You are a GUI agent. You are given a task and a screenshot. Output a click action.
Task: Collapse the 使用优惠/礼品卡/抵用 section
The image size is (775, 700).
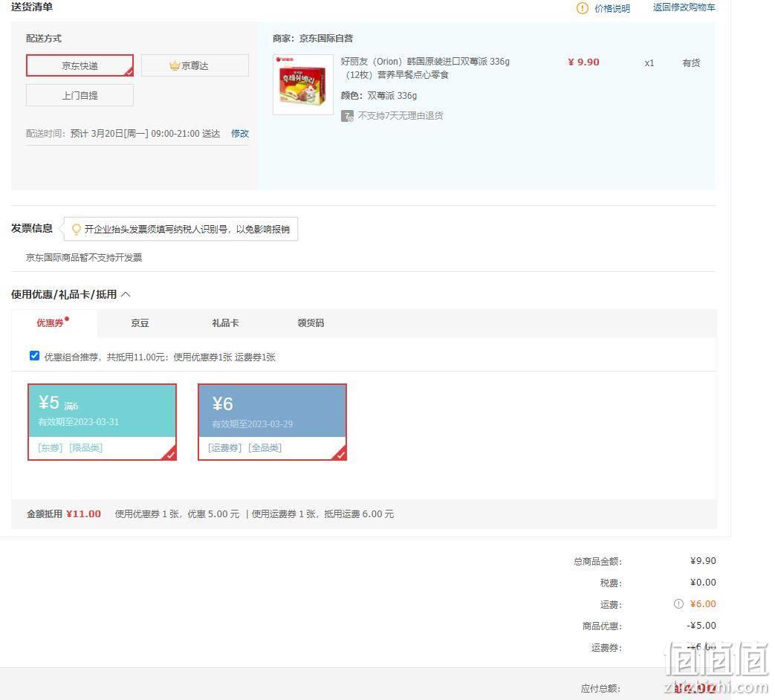click(x=126, y=294)
